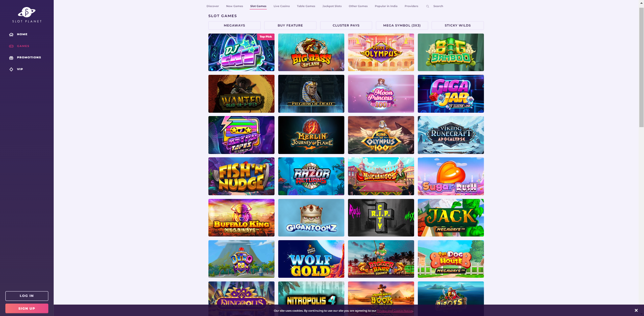Open the Providers tab
The width and height of the screenshot is (644, 316).
(411, 6)
